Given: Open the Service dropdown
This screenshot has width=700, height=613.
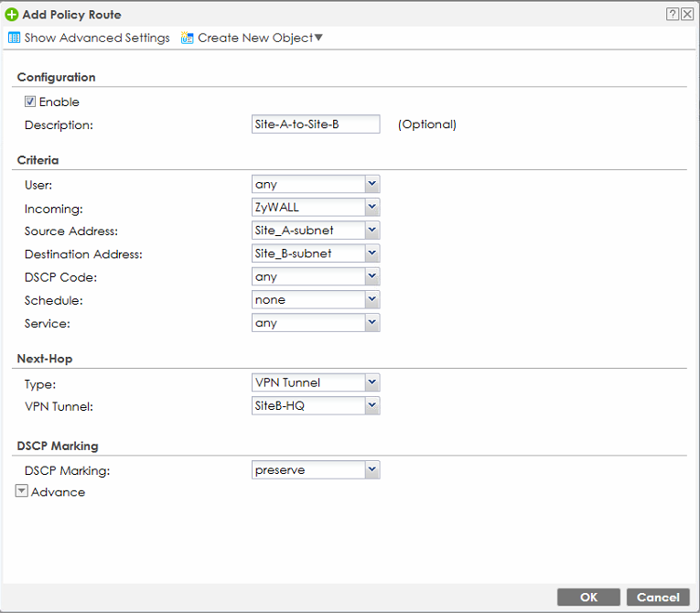Looking at the screenshot, I should (315, 323).
